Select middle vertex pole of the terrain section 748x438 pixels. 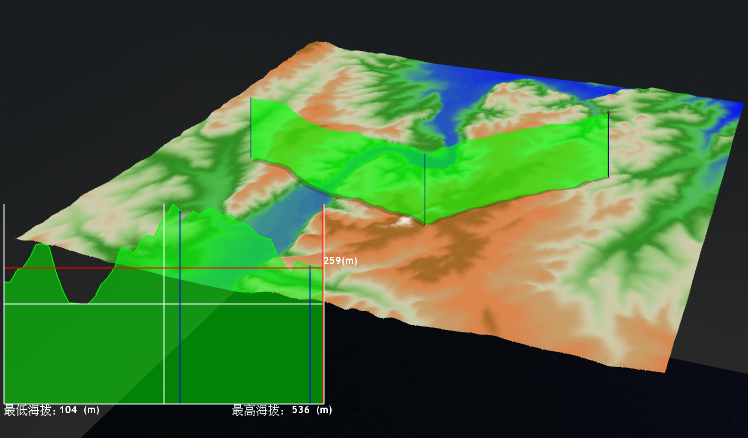(x=425, y=188)
